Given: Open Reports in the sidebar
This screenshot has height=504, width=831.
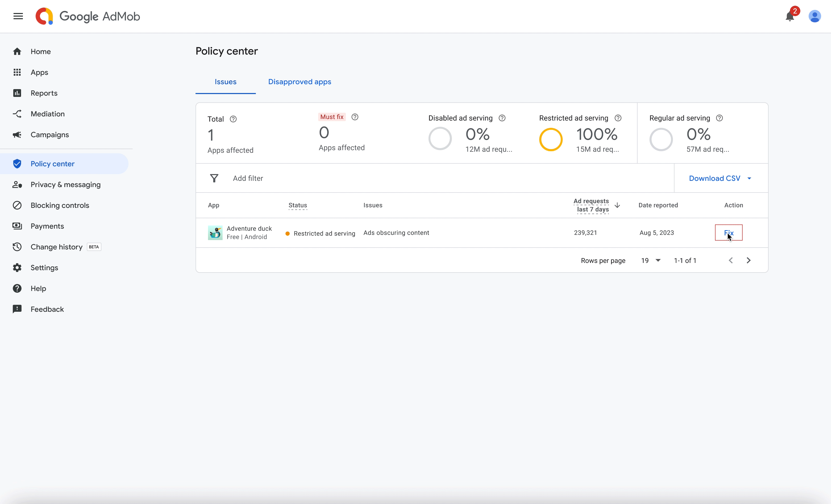Looking at the screenshot, I should (x=44, y=93).
